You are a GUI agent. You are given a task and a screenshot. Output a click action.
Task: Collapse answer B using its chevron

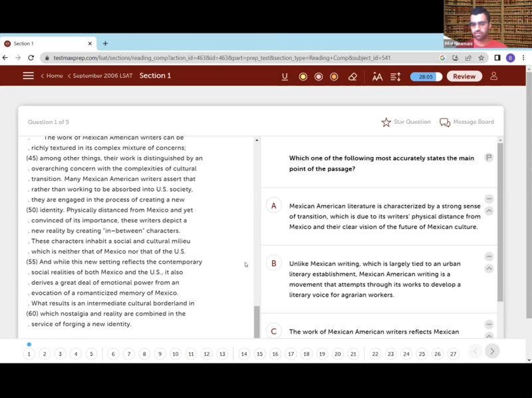[x=489, y=269]
